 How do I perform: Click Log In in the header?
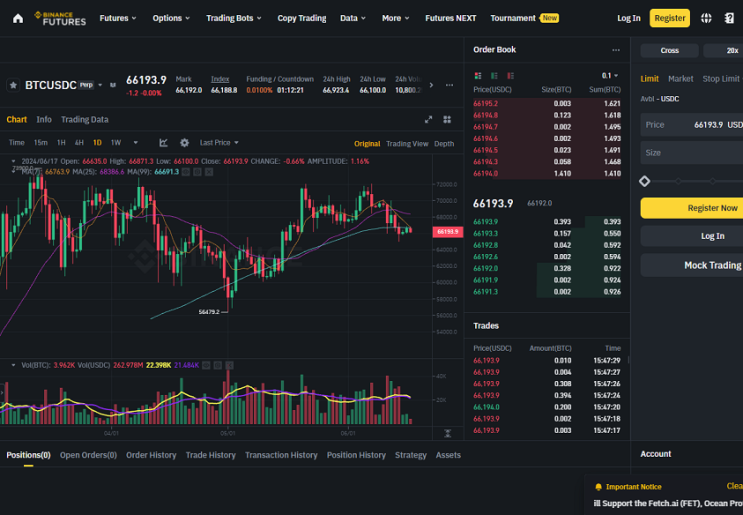(x=629, y=18)
